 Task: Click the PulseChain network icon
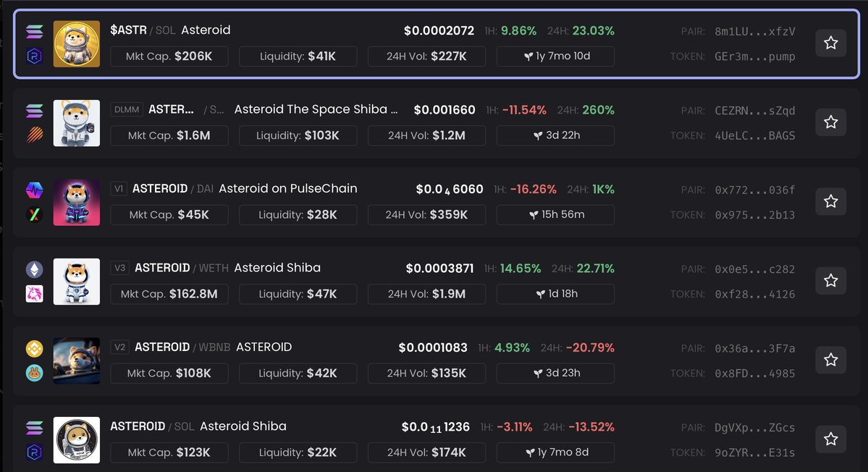(34, 190)
